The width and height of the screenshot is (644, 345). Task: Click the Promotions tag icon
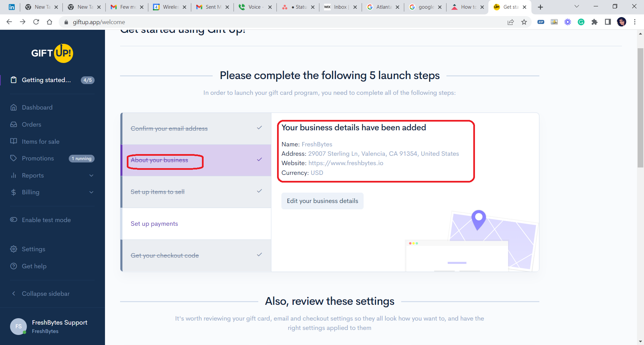point(14,158)
